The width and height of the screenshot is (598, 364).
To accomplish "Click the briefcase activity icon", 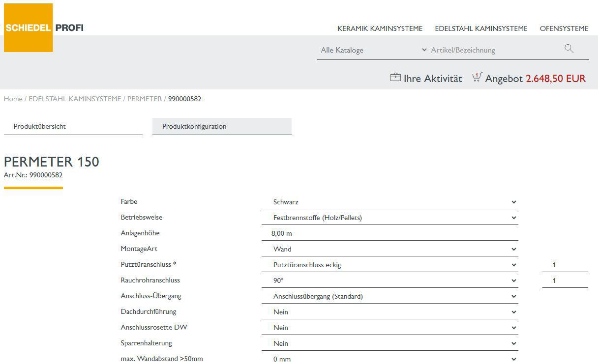I will 395,78.
